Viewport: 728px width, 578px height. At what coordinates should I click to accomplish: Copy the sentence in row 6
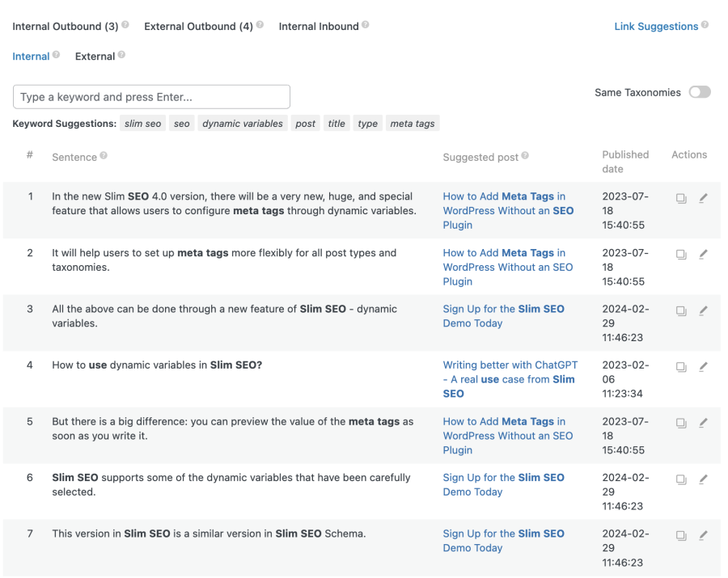pos(681,479)
